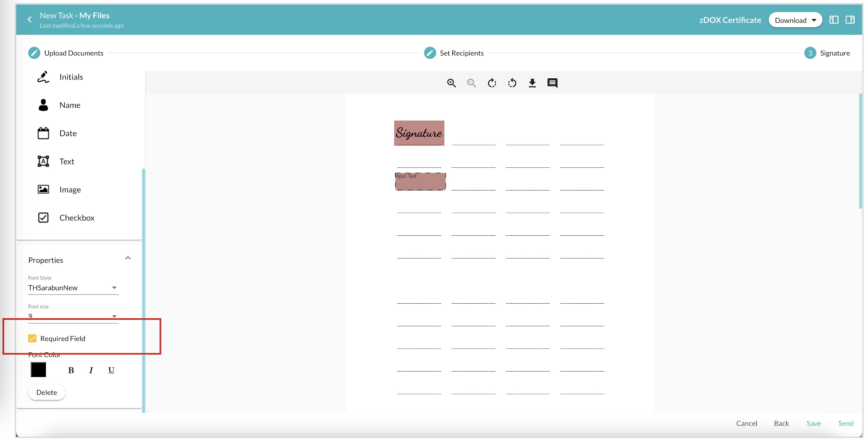
Task: Click the Upload Documents step label
Action: pos(74,53)
